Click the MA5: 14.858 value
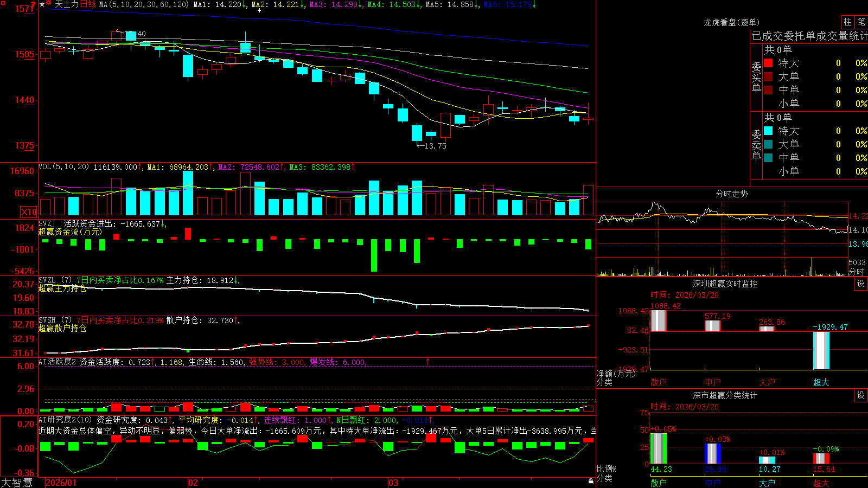This screenshot has width=868, height=488. [x=450, y=4]
